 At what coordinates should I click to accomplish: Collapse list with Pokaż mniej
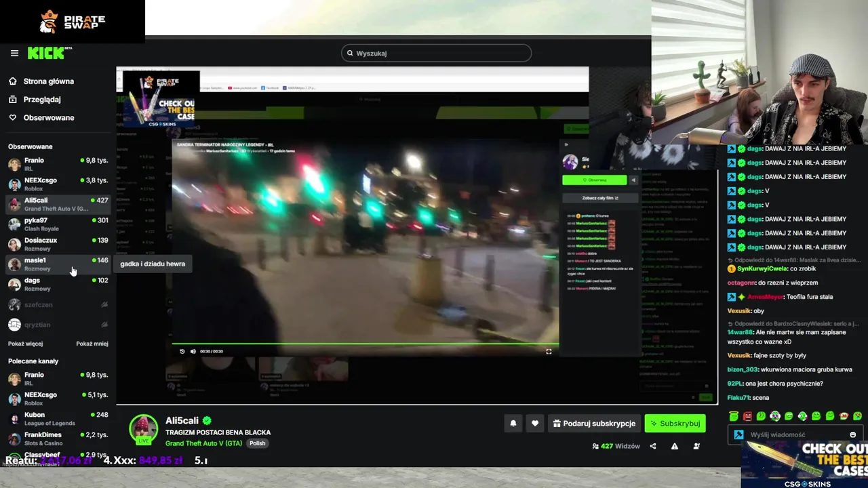click(x=92, y=344)
